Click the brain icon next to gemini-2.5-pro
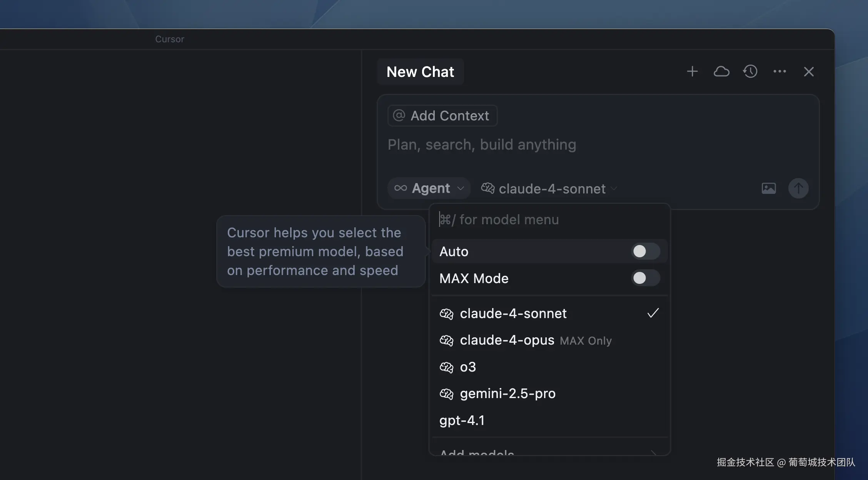 pyautogui.click(x=446, y=393)
